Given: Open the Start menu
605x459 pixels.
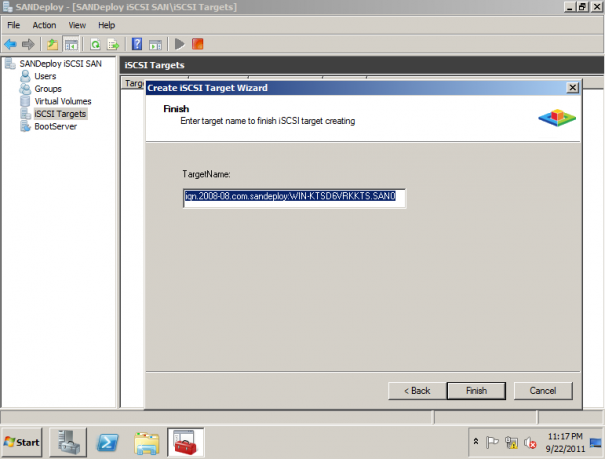Looking at the screenshot, I should [x=22, y=442].
